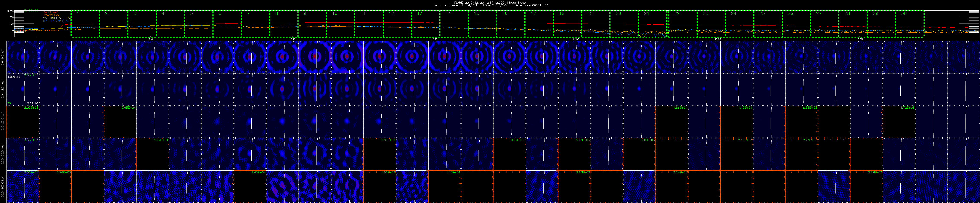Click the FLARE date and time title
The height and width of the screenshot is (203, 980).
490,2
